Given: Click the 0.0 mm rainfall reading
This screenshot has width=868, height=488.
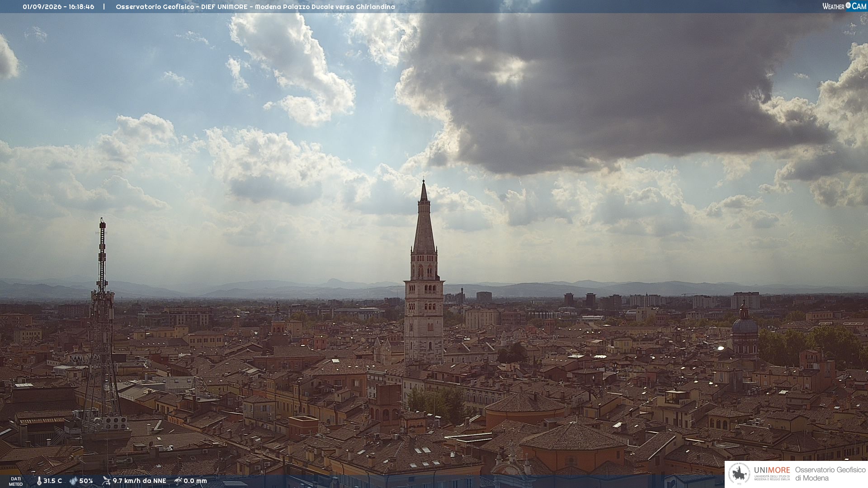Looking at the screenshot, I should [195, 481].
